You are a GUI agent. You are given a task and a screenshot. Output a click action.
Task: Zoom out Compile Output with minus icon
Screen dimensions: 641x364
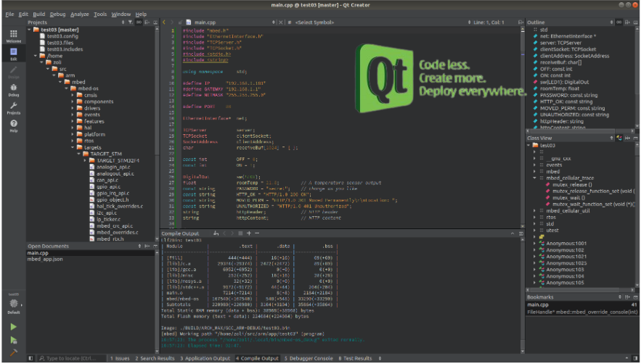pyautogui.click(x=257, y=233)
